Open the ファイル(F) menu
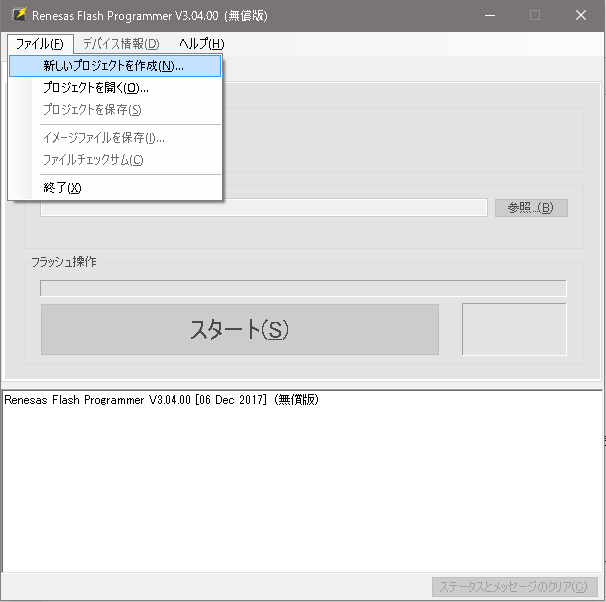The image size is (606, 602). [39, 44]
